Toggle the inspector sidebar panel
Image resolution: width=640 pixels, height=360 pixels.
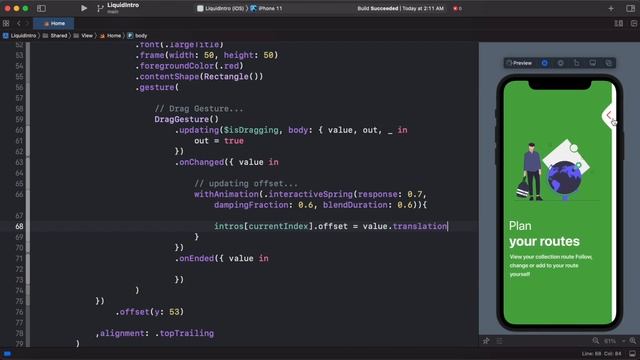[630, 8]
